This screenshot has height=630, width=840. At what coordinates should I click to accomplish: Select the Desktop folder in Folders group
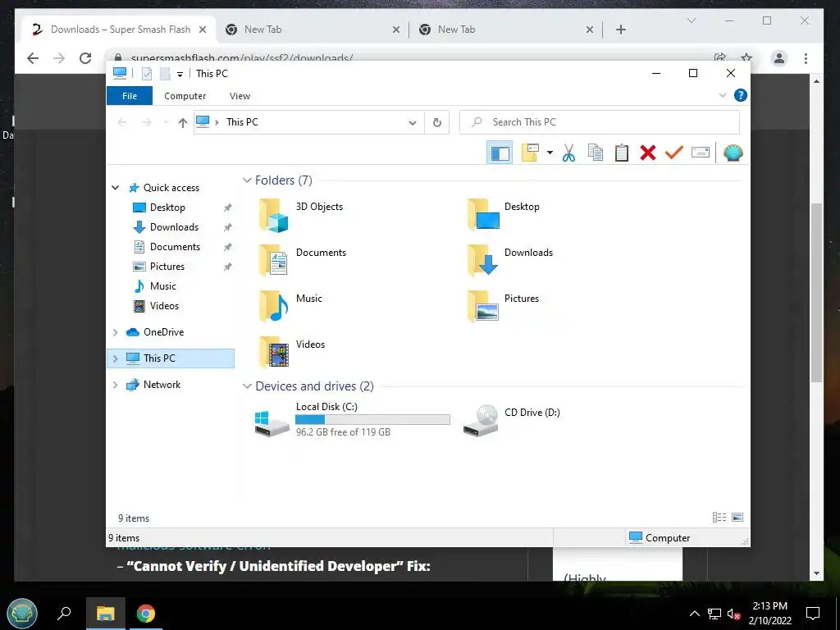[x=503, y=214]
